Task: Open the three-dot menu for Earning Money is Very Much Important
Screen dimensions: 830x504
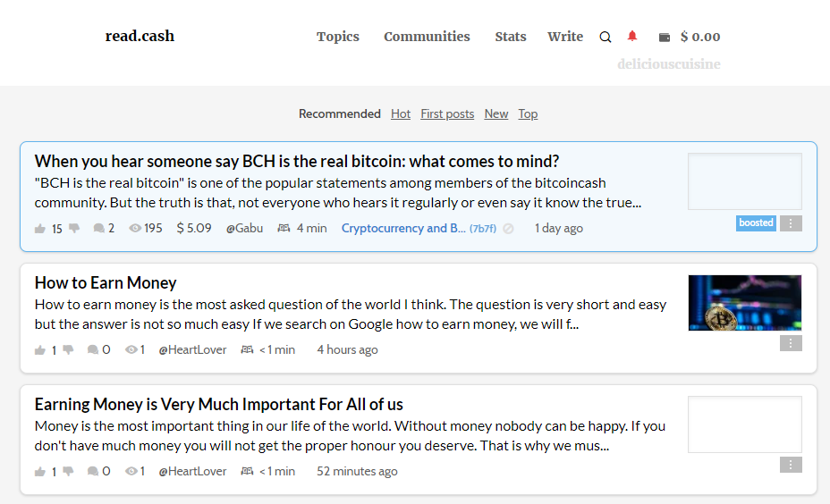Action: click(x=791, y=465)
